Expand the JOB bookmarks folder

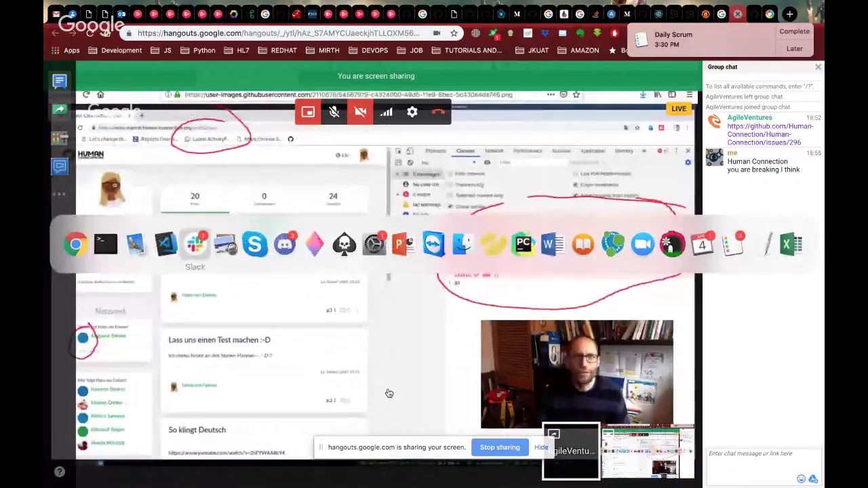click(x=410, y=50)
